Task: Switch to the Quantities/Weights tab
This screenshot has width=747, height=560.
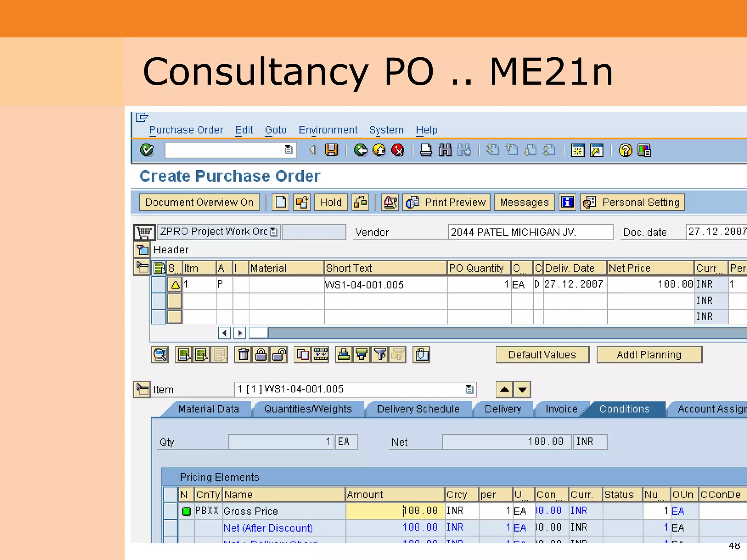Action: point(308,409)
